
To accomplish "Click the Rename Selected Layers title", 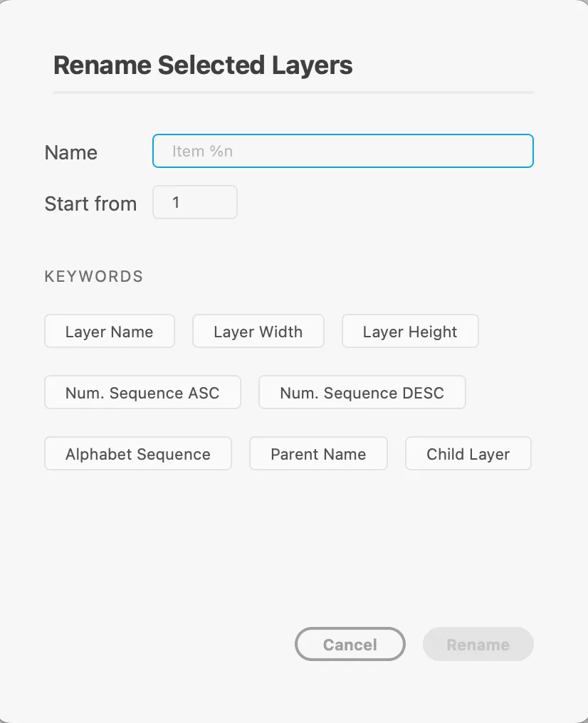I will pos(203,65).
